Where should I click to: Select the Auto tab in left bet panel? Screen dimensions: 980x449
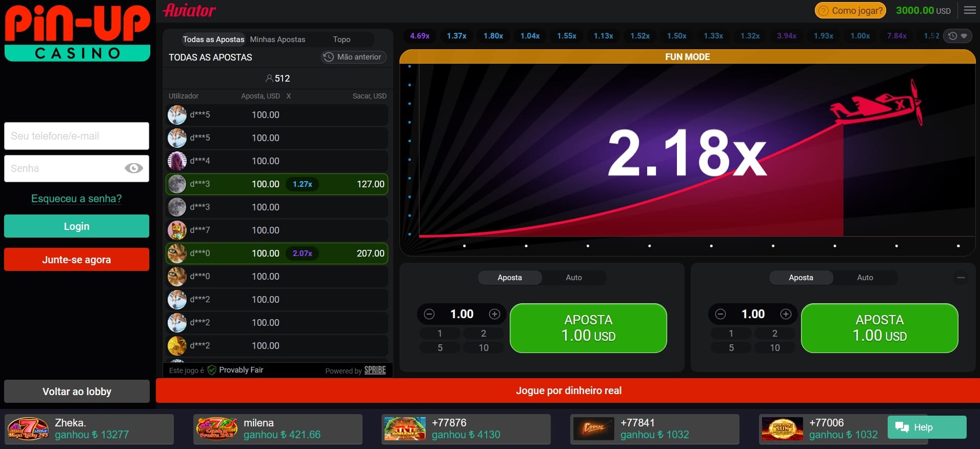pos(574,278)
